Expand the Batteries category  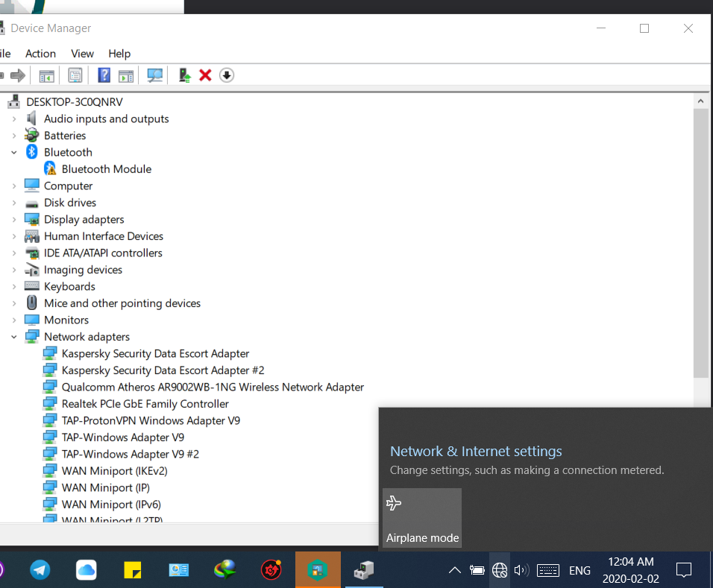coord(14,136)
